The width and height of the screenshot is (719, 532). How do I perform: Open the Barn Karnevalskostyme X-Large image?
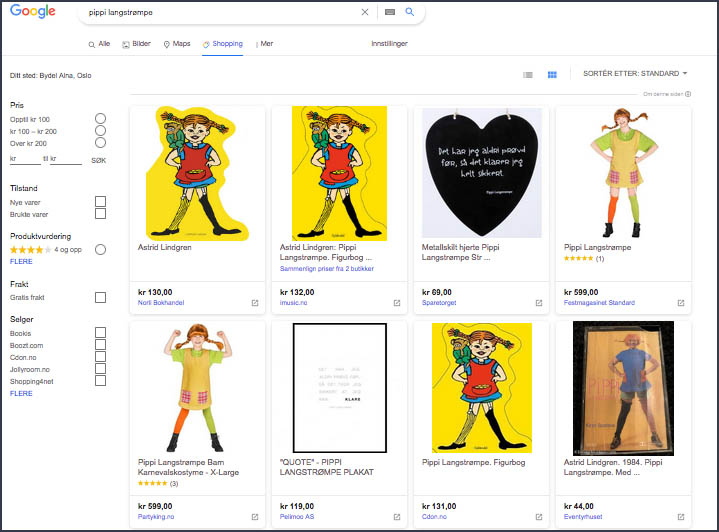pyautogui.click(x=197, y=388)
